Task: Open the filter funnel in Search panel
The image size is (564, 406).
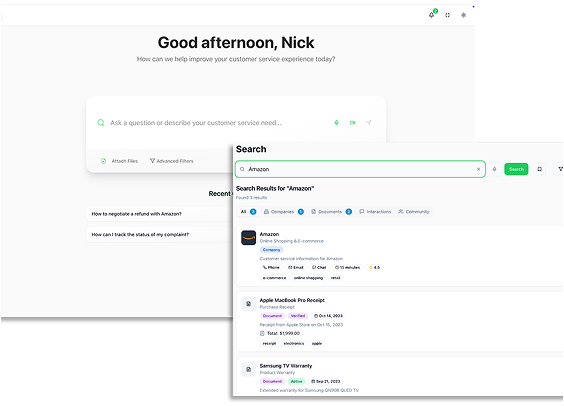Action: [560, 169]
